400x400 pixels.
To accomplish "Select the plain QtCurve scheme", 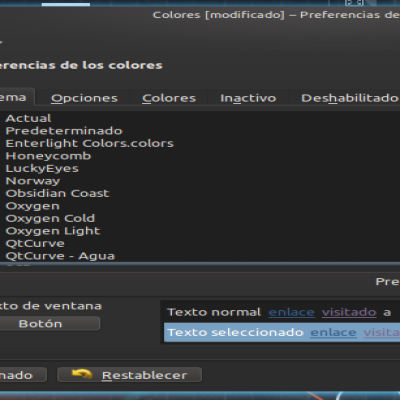I will pos(35,243).
